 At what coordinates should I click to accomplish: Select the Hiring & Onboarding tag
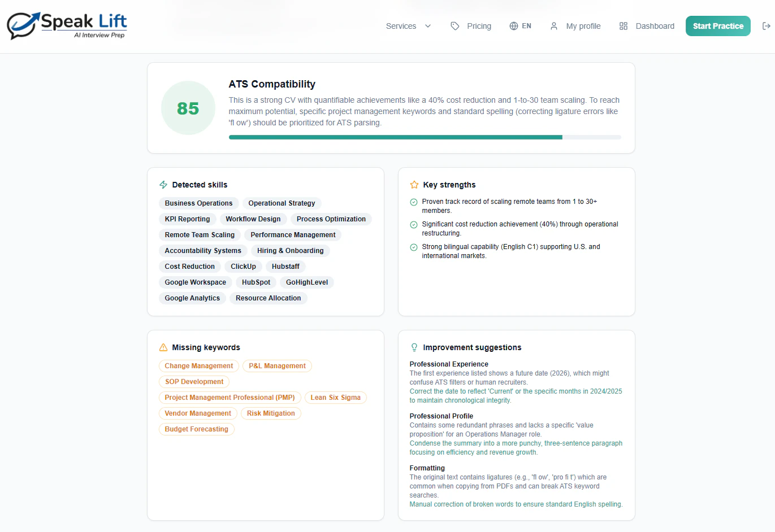(x=291, y=251)
